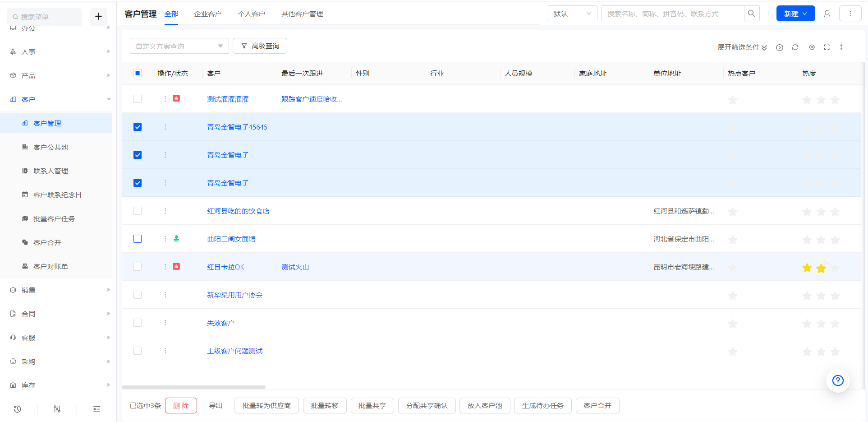Expand 展开筛选条件 filter conditions

click(742, 47)
